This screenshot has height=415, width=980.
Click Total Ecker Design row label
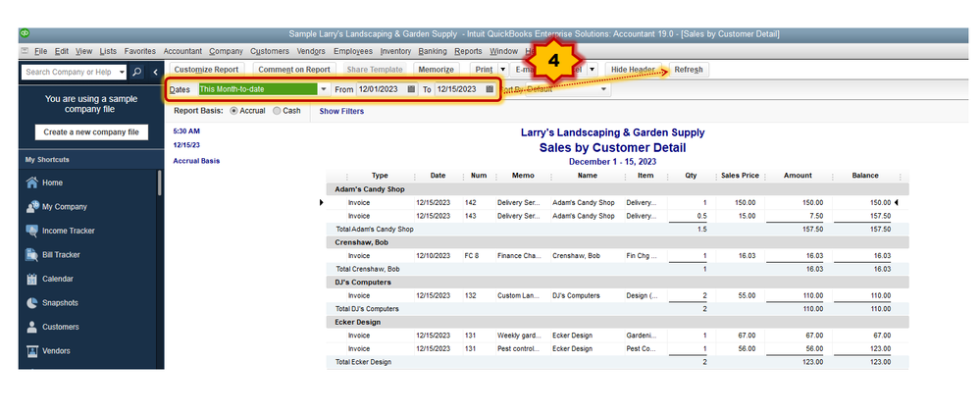pos(363,362)
